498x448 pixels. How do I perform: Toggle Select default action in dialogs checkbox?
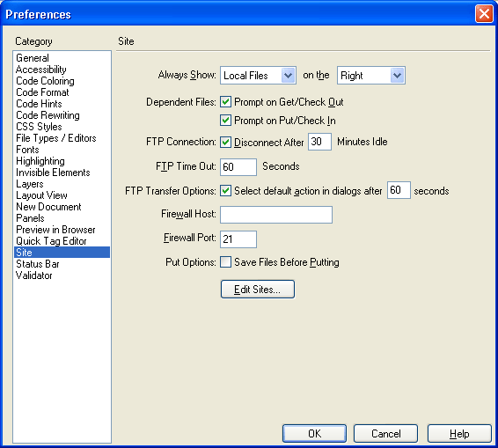coord(225,191)
